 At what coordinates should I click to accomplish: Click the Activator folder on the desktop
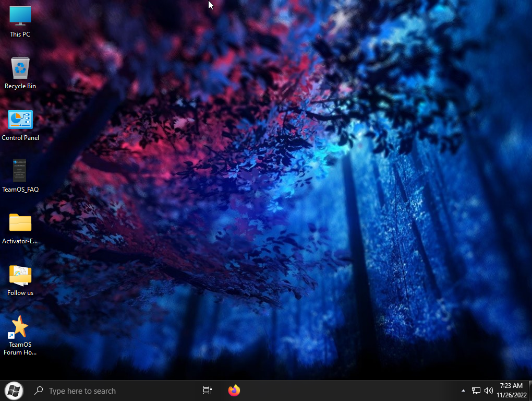coord(20,223)
